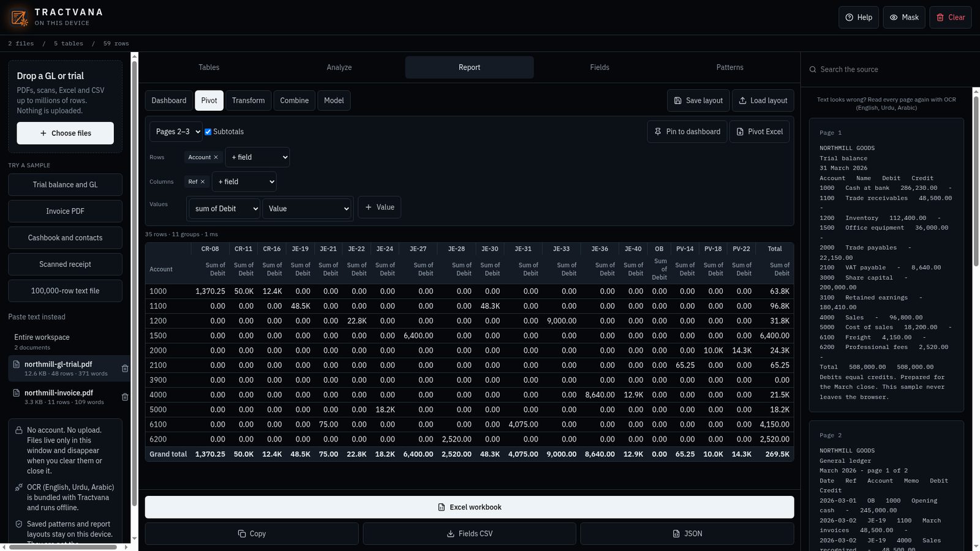Switch to the Patterns tab
Screen dimensions: 980x551
[x=730, y=67]
